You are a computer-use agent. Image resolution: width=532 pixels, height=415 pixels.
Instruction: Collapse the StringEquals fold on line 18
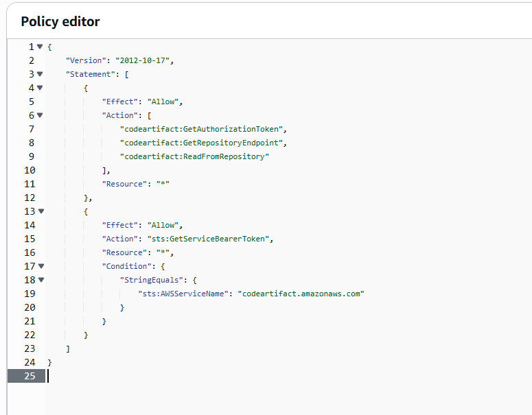tap(41, 280)
